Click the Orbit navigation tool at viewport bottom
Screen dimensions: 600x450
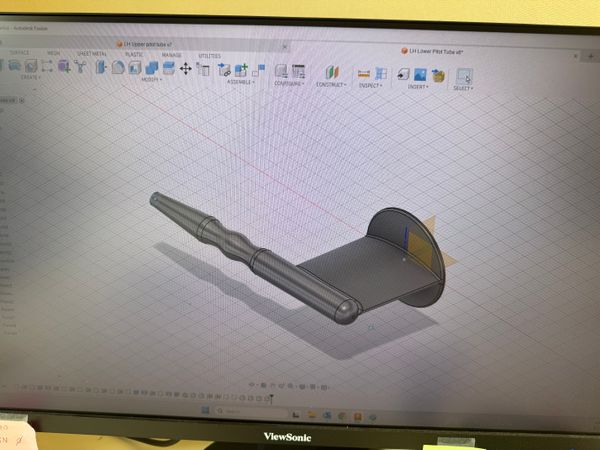pos(252,385)
